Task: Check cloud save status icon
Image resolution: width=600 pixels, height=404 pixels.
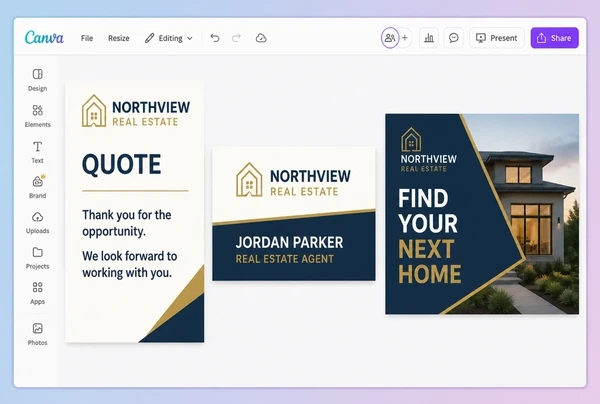Action: pyautogui.click(x=261, y=38)
